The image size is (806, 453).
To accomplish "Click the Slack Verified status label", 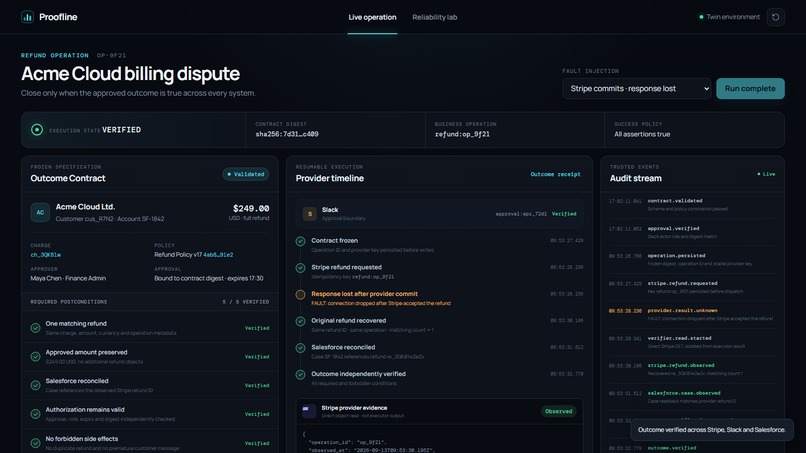I will click(564, 214).
